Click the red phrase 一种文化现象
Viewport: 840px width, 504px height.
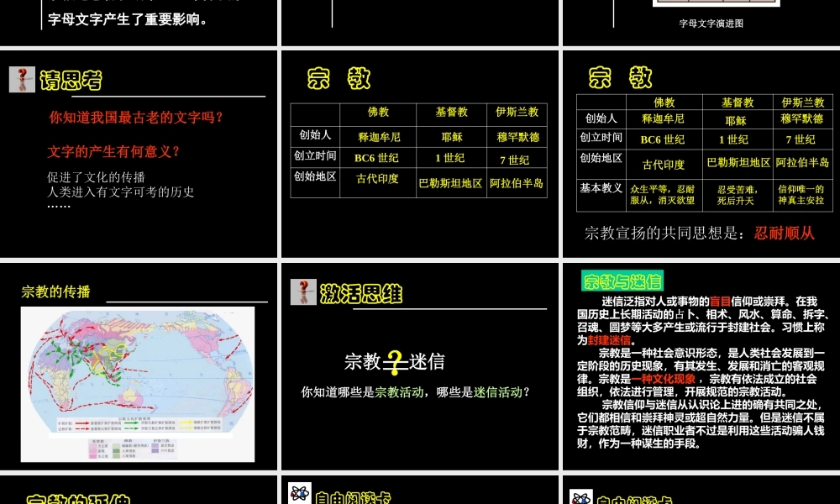point(663,379)
